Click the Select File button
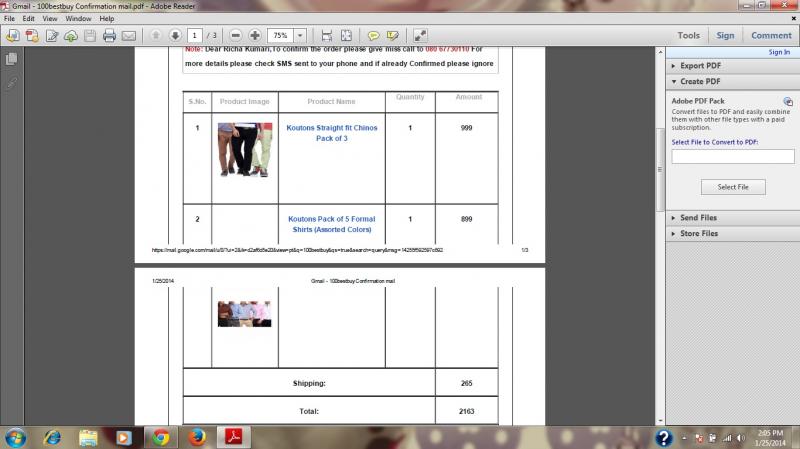 [733, 187]
